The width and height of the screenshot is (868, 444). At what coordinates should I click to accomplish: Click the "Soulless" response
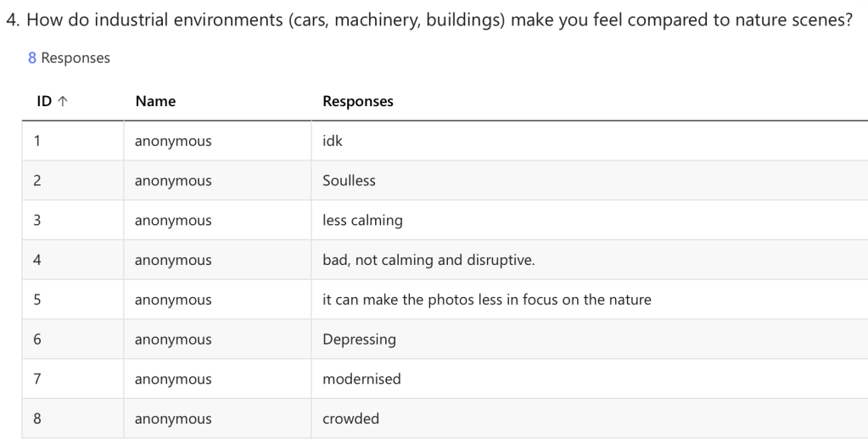(x=349, y=181)
